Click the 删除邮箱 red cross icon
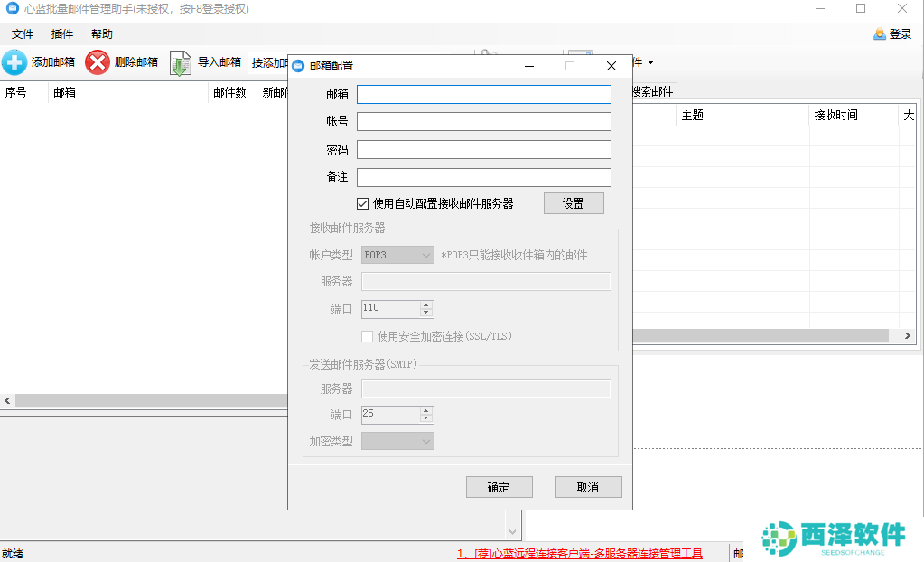The height and width of the screenshot is (562, 924). (x=98, y=62)
